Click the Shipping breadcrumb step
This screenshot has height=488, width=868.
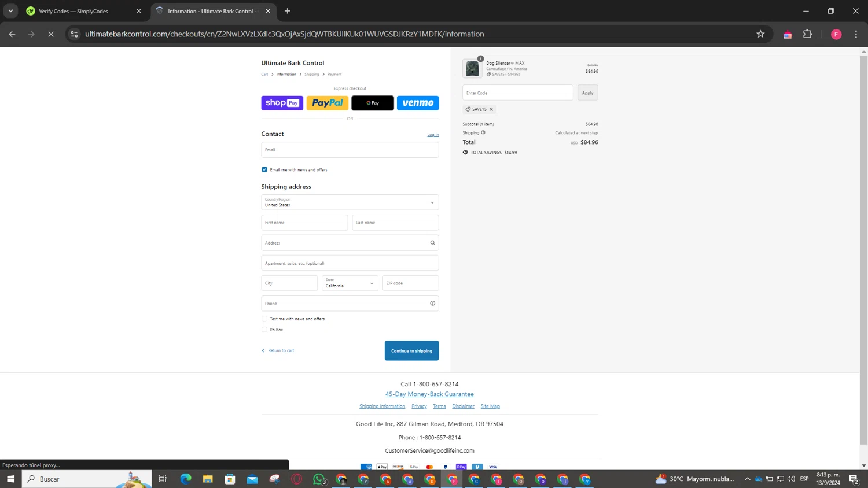click(312, 74)
